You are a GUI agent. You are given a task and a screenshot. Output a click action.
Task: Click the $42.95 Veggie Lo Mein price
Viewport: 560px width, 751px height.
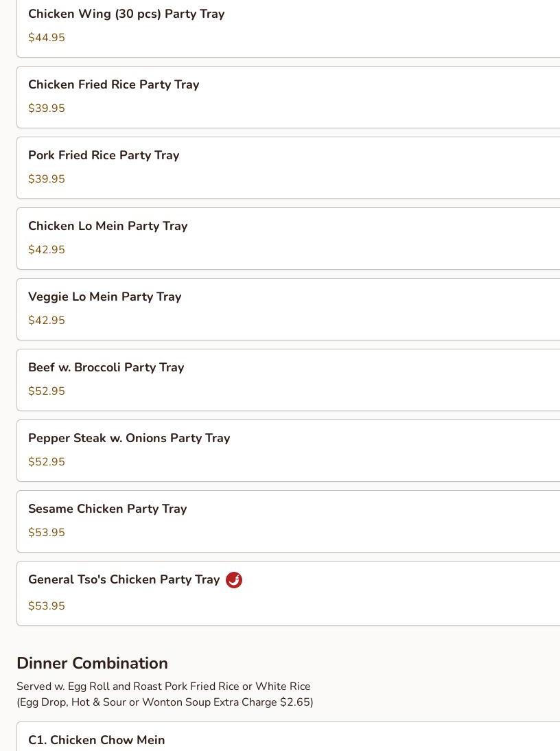(x=47, y=321)
